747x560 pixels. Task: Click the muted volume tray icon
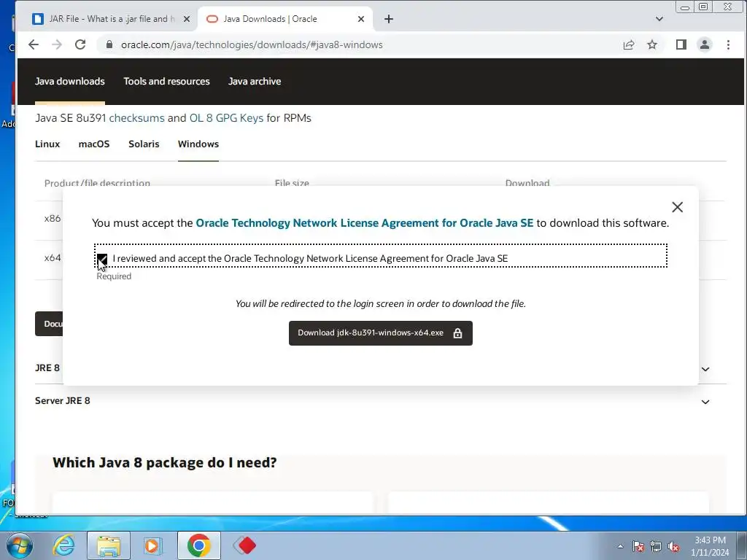673,546
